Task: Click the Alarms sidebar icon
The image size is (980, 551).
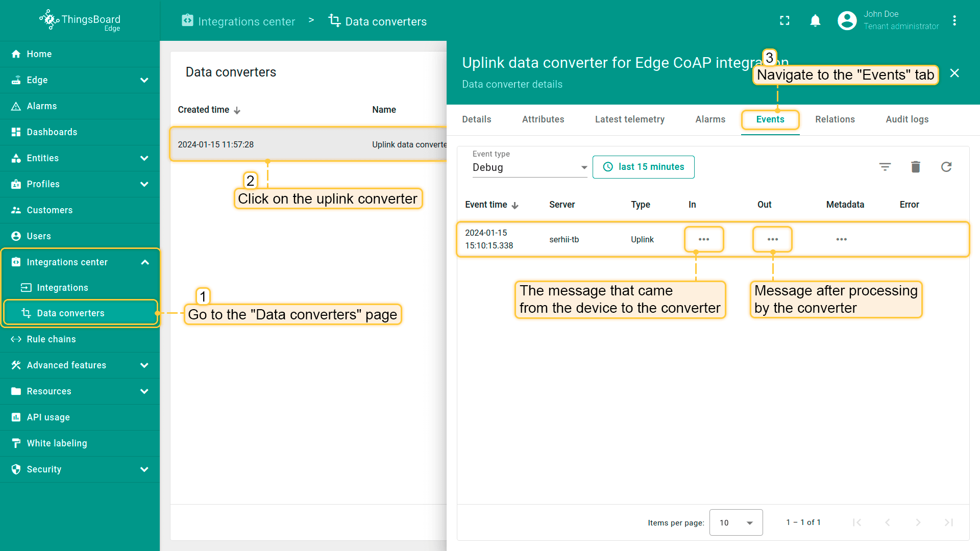Action: point(16,106)
